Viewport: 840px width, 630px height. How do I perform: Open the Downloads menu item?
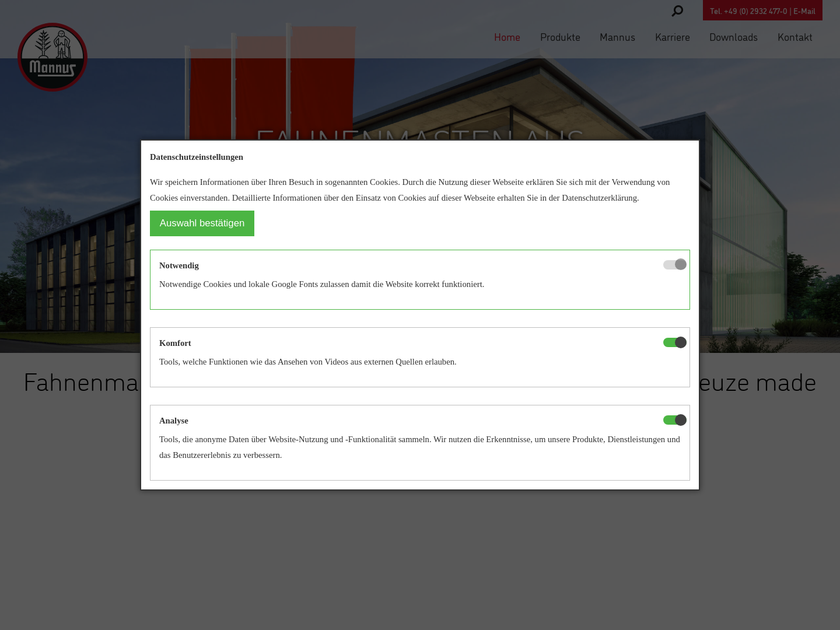tap(733, 37)
